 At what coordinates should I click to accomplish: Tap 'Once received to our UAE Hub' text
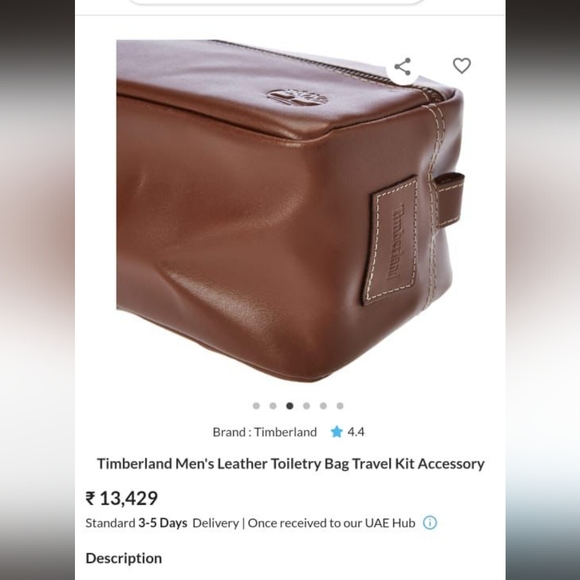coord(331,523)
